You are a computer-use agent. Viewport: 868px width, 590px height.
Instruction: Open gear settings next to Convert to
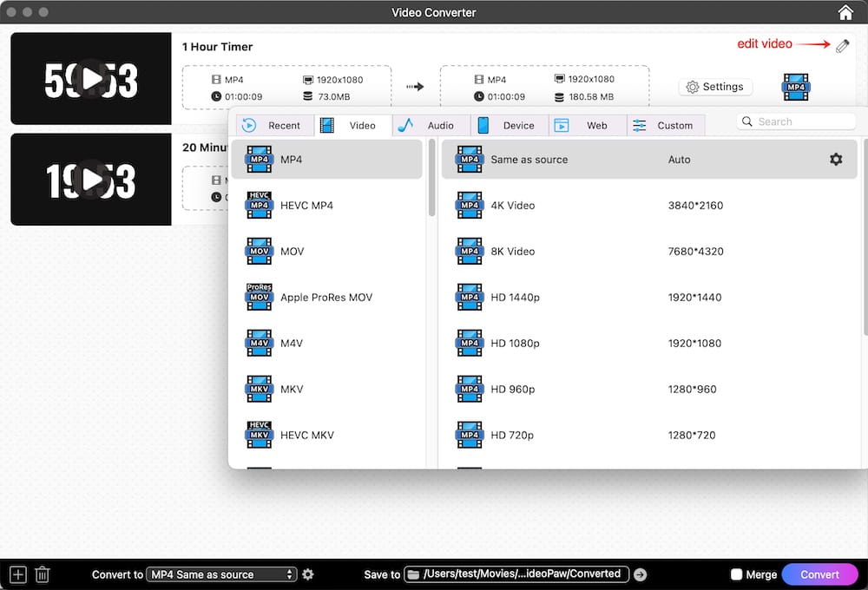(x=308, y=574)
